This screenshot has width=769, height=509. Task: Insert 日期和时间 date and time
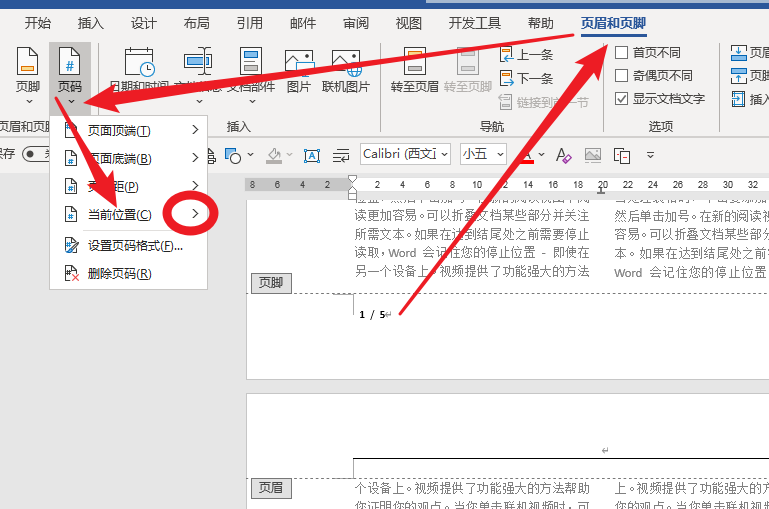139,70
